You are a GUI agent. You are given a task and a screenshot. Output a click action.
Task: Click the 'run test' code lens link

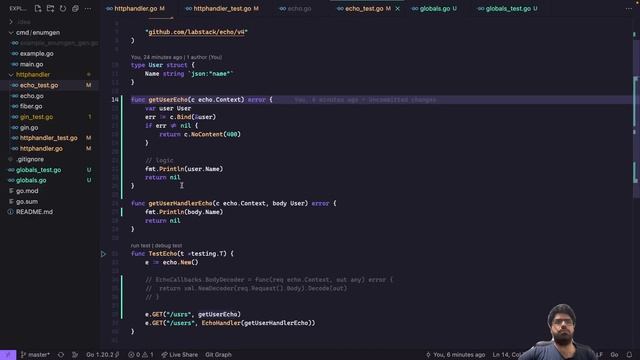point(140,246)
